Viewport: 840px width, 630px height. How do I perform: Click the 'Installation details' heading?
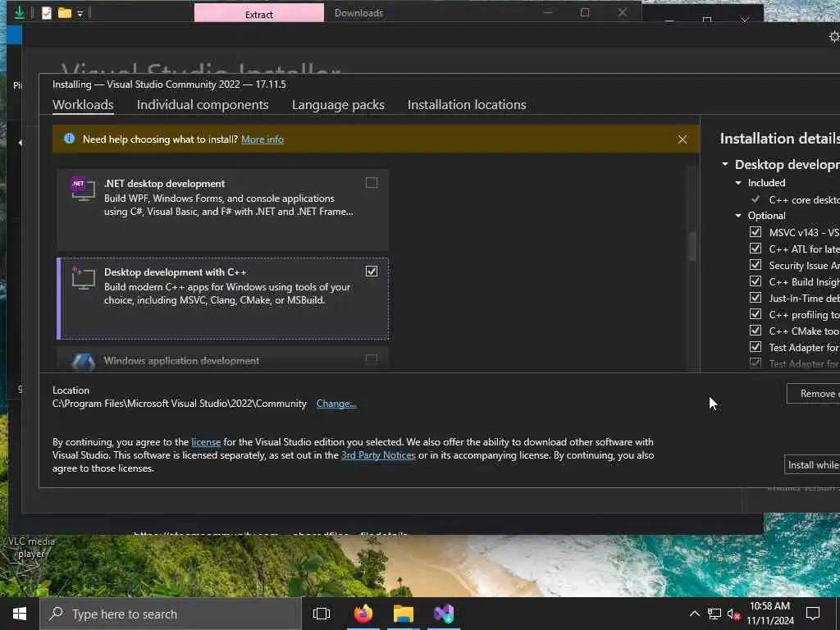[780, 139]
